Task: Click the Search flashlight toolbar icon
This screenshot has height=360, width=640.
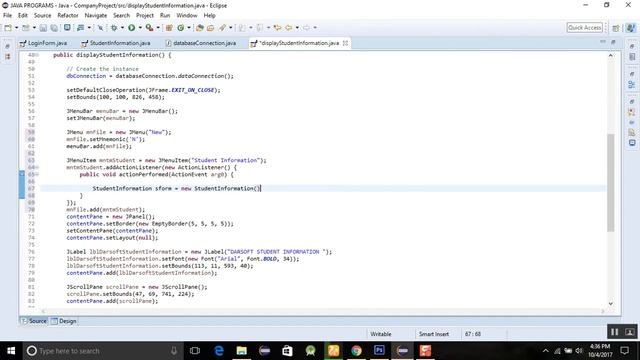Action: point(222,28)
